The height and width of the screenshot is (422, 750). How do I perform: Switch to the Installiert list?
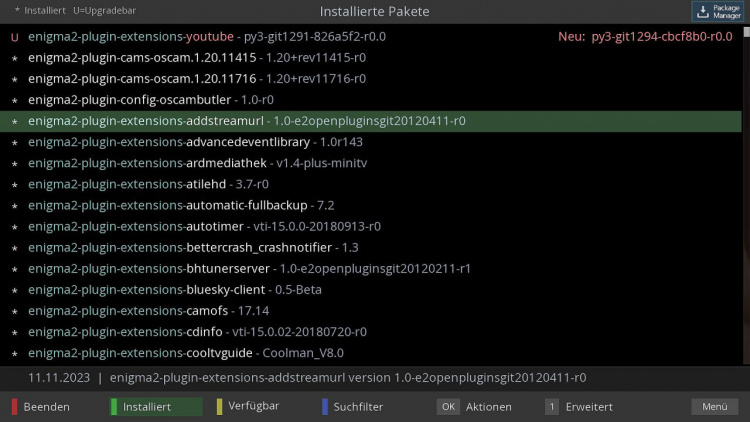147,407
